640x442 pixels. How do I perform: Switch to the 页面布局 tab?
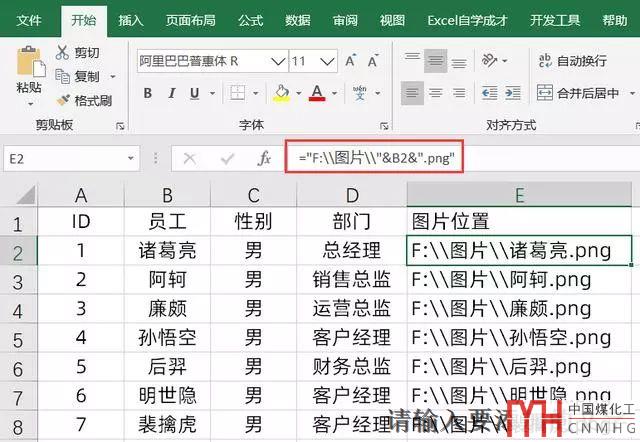tap(191, 20)
